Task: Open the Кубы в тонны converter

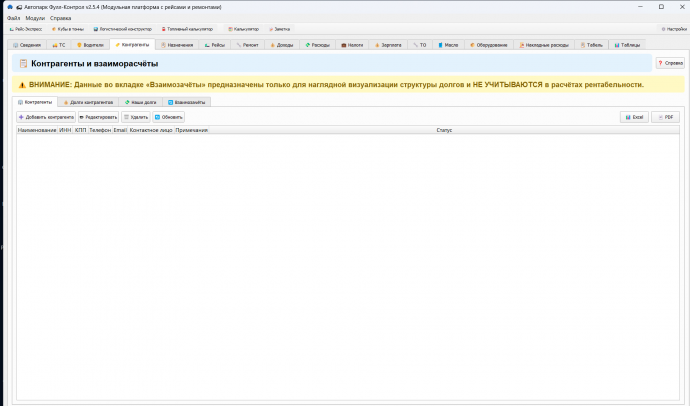Action: pos(67,29)
